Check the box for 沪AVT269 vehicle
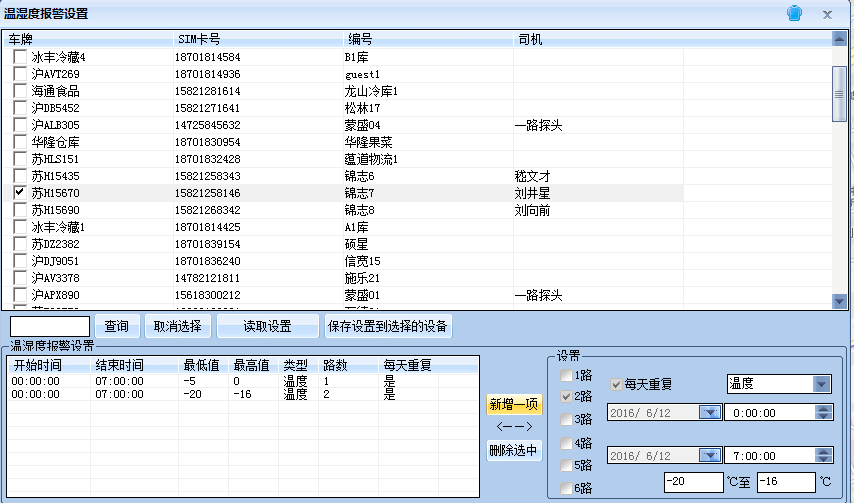Screen dimensions: 854x504 [20, 74]
